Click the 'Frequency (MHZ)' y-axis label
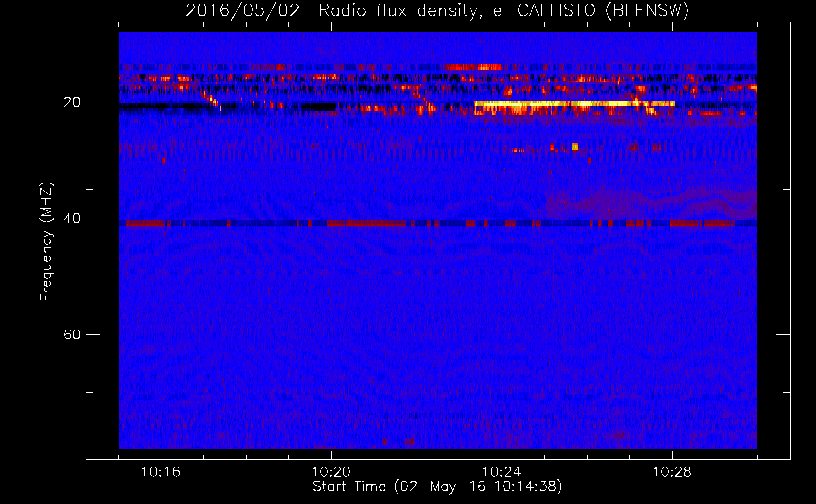 [46, 242]
